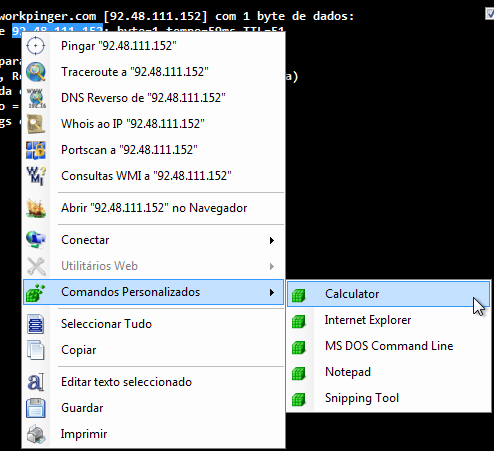Click the Imprimir printer icon
Screen dimensions: 494x451
(x=36, y=434)
